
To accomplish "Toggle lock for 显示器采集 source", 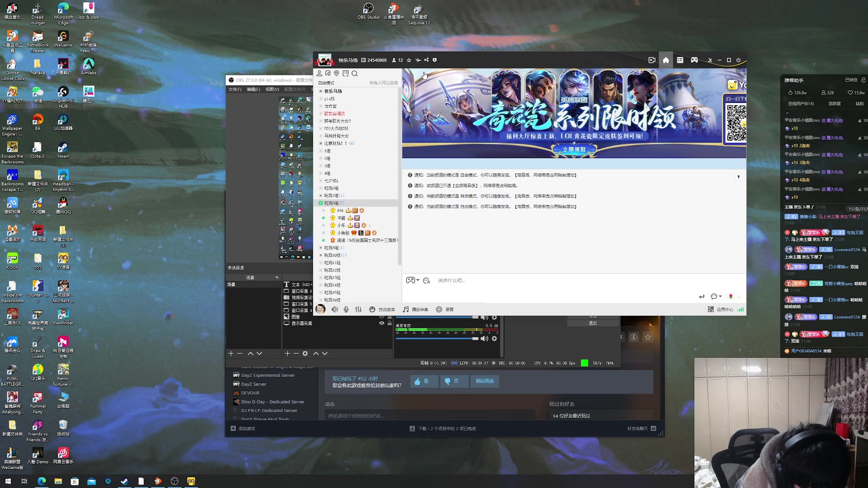I will point(389,323).
